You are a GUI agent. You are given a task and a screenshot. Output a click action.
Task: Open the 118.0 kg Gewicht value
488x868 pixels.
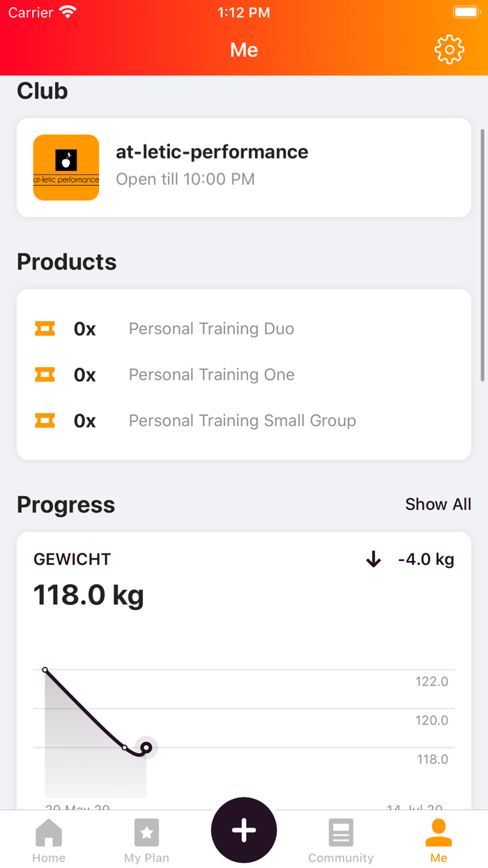pyautogui.click(x=89, y=595)
